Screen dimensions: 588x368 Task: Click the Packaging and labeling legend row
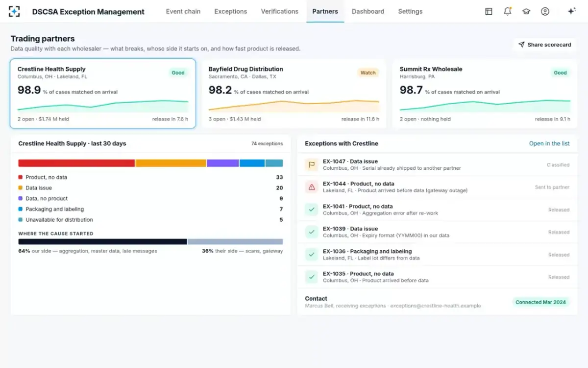(x=150, y=209)
